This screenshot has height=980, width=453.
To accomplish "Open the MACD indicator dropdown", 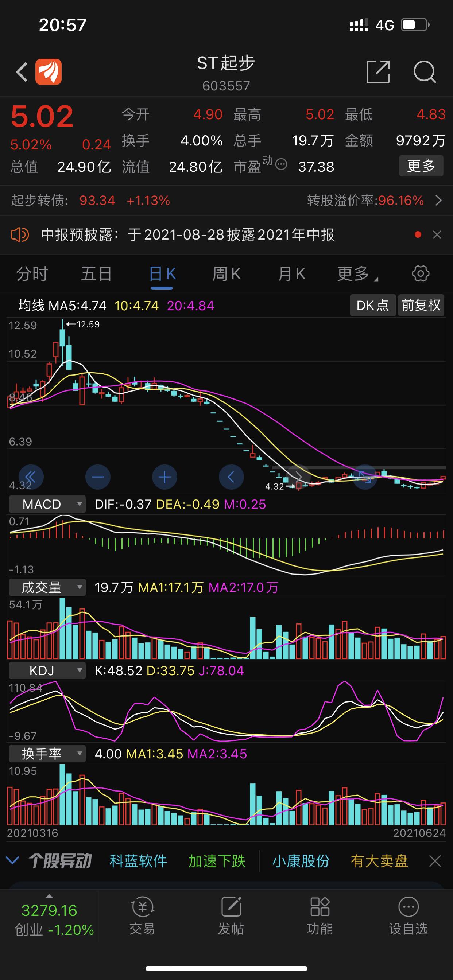I will [47, 504].
